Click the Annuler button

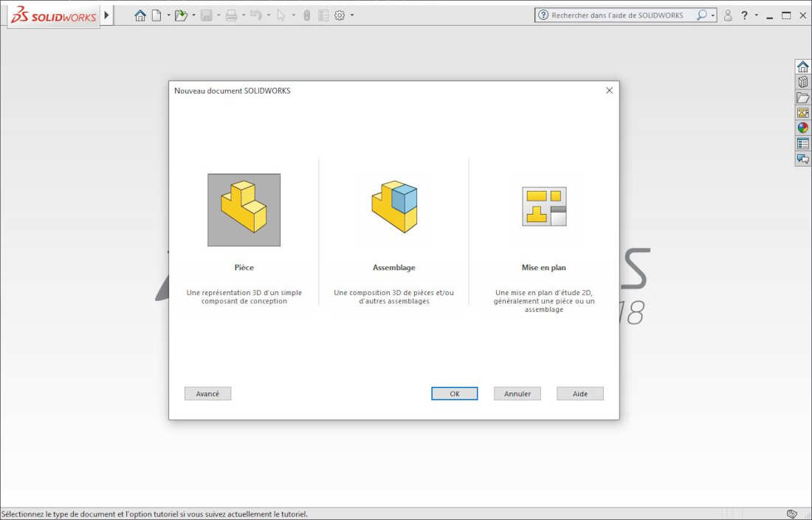(x=517, y=394)
